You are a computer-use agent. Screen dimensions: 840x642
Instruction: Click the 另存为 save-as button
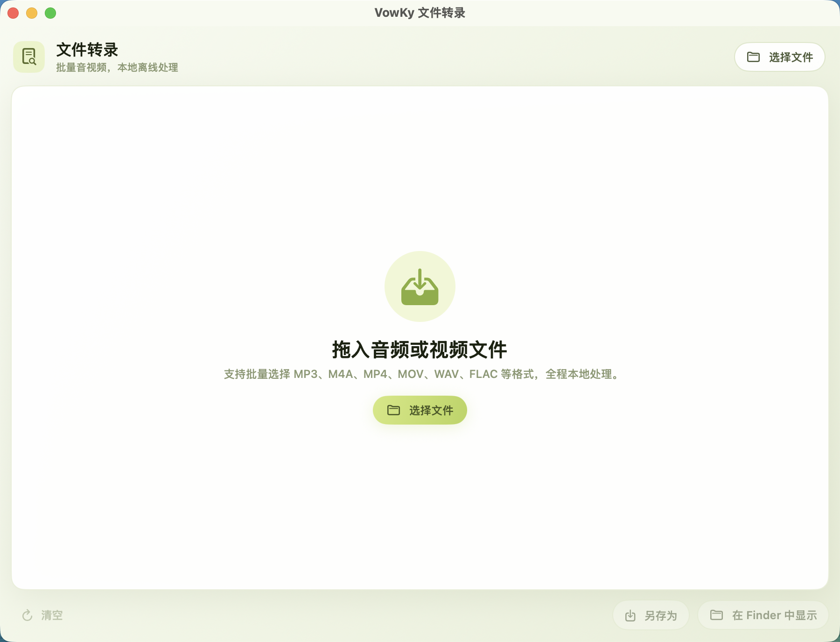(x=651, y=615)
